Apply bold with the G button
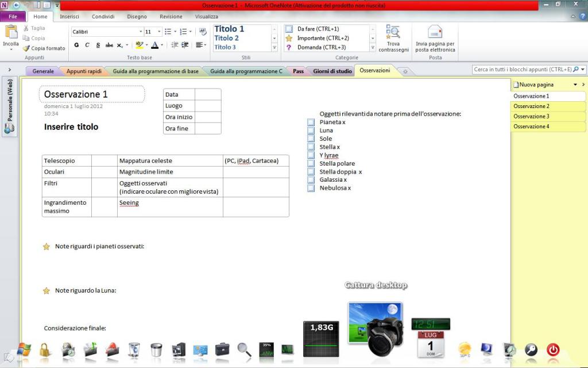 [76, 45]
